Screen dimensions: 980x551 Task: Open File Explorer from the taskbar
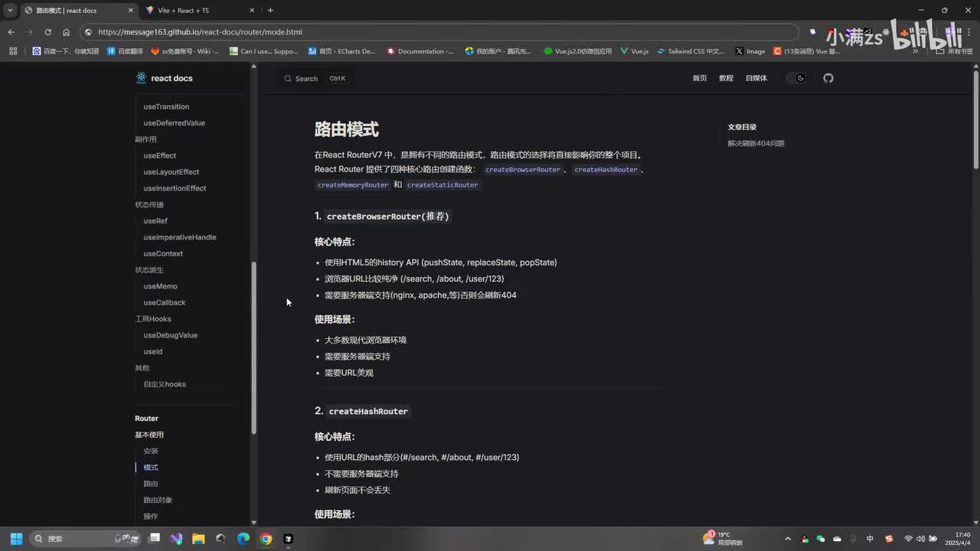coord(198,539)
